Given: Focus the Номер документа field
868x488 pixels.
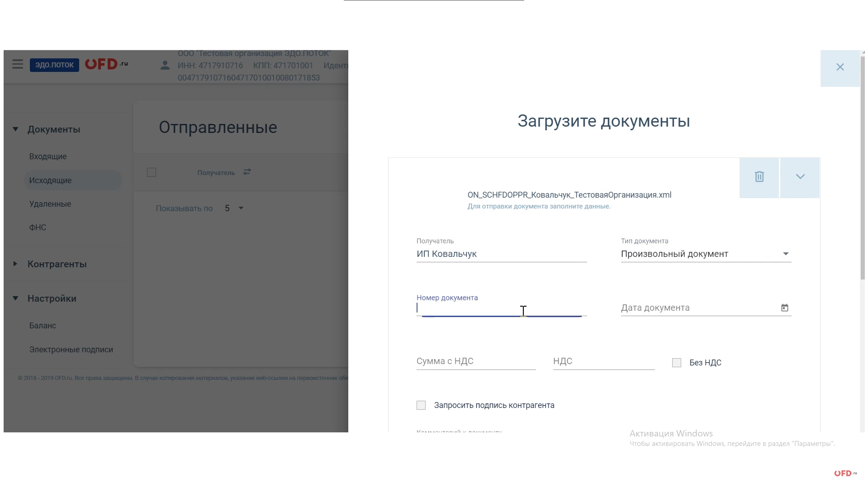Looking at the screenshot, I should pyautogui.click(x=502, y=308).
